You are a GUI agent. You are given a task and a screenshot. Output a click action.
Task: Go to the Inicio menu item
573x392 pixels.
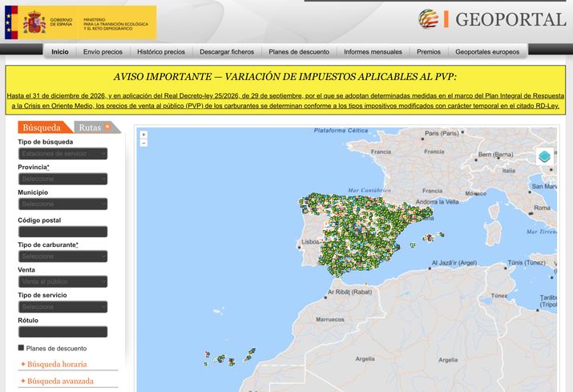pos(60,52)
